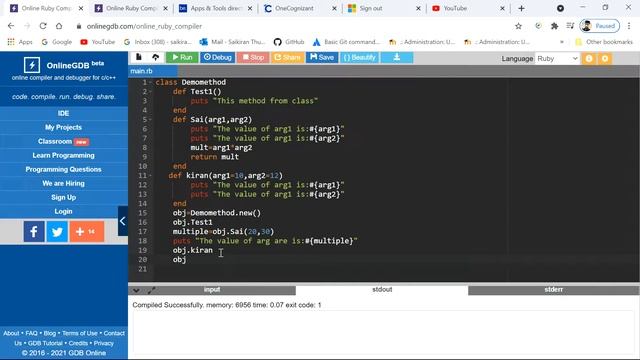
Task: Switch to the stderr tab
Action: tap(553, 290)
